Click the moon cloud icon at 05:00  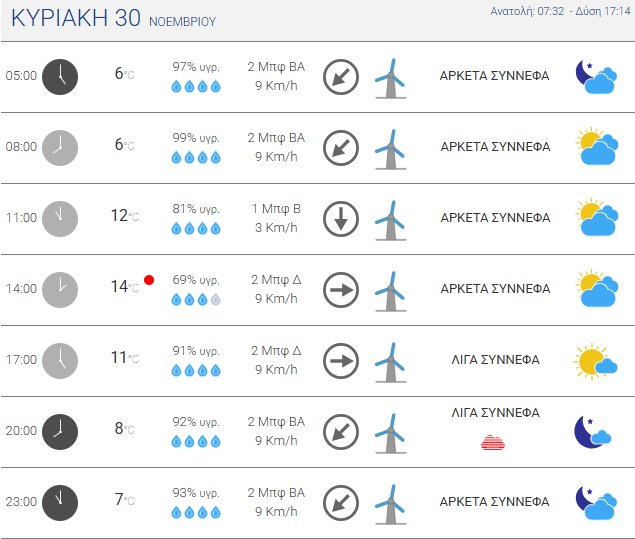(594, 76)
